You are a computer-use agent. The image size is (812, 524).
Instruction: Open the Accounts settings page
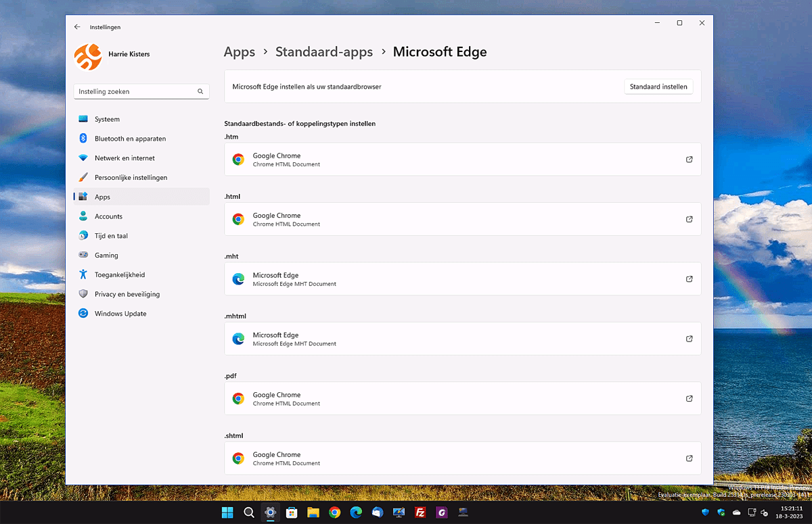click(141, 216)
